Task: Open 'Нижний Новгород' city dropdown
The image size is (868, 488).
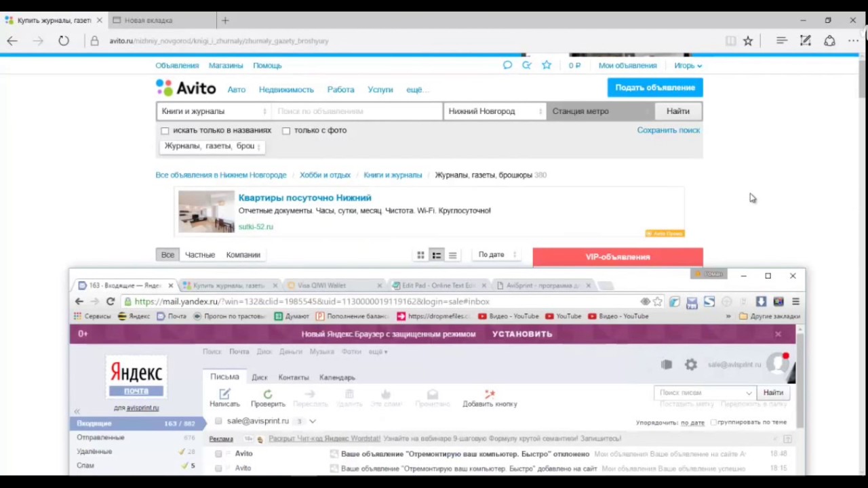Action: pyautogui.click(x=495, y=111)
